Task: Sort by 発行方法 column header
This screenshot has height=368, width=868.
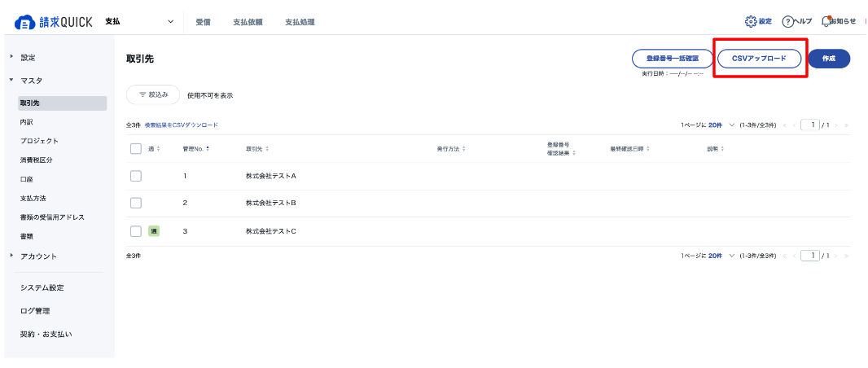Action: 451,149
